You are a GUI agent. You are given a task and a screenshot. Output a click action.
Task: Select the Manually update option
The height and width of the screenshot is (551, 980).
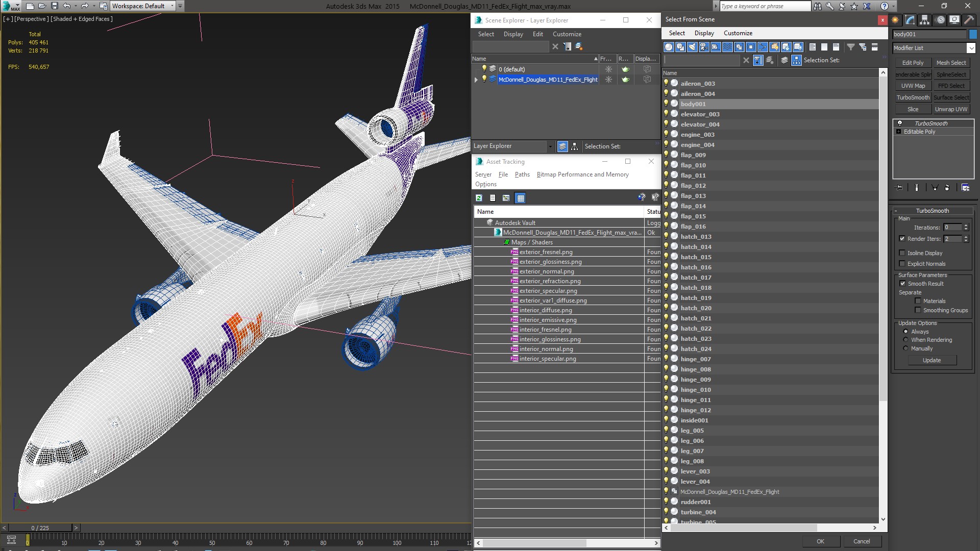tap(906, 348)
